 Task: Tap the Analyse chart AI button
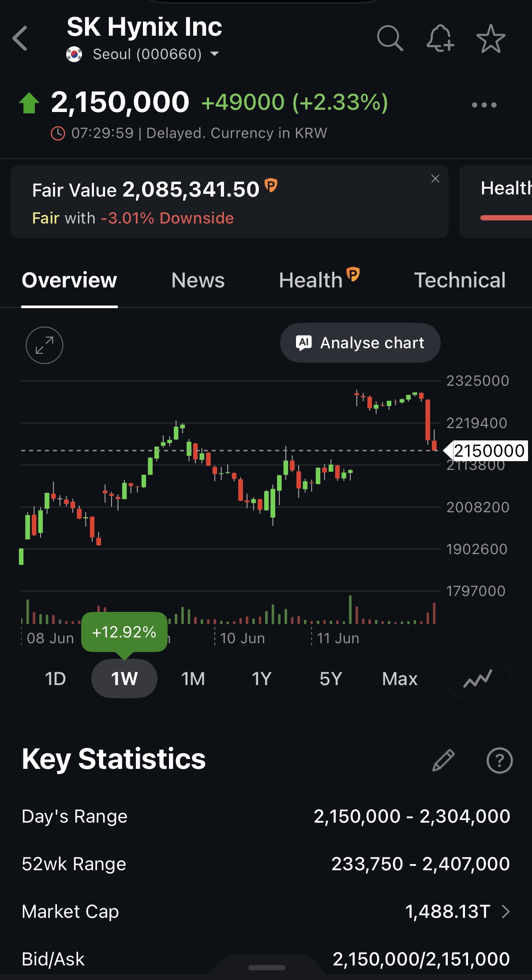[360, 343]
